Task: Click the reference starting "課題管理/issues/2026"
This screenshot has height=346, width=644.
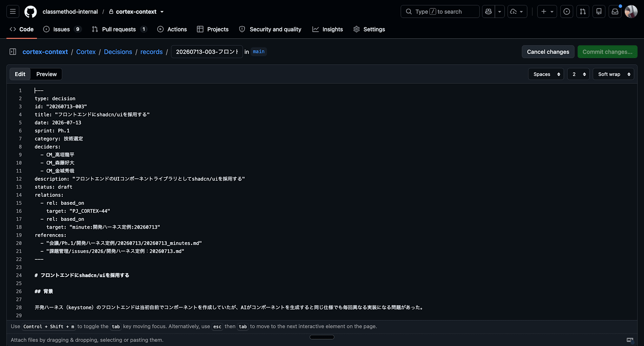Action: [115, 251]
